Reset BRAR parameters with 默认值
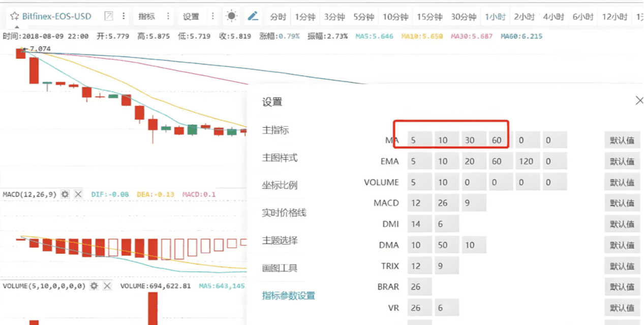 coord(622,286)
